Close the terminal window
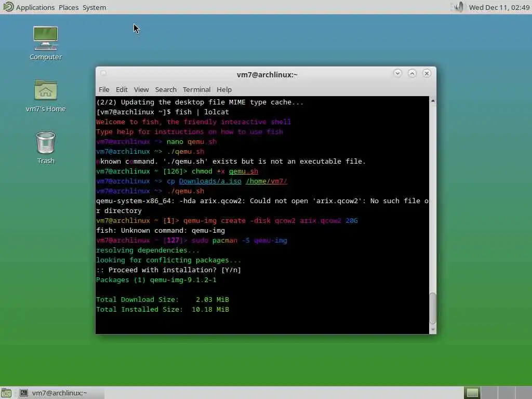The image size is (532, 399). pyautogui.click(x=427, y=73)
